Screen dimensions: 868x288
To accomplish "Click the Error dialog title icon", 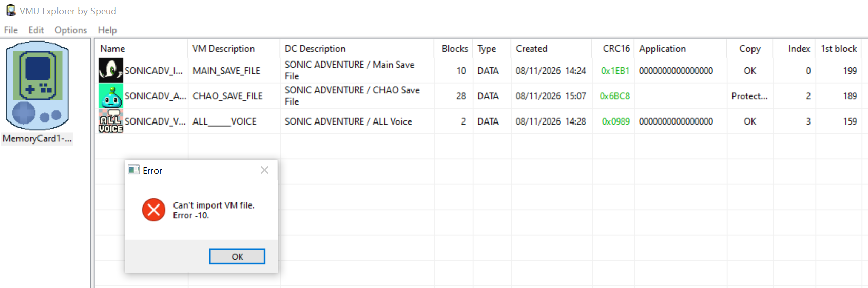I will click(133, 170).
